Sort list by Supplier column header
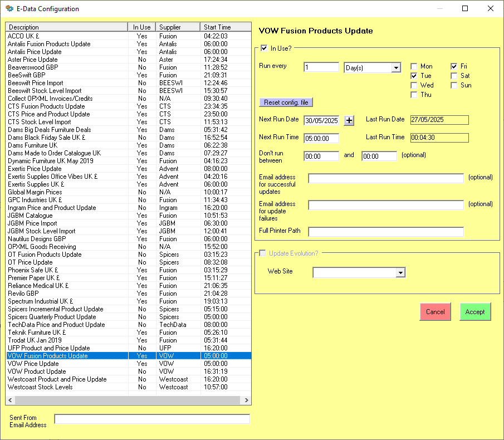The height and width of the screenshot is (440, 504). (x=178, y=27)
